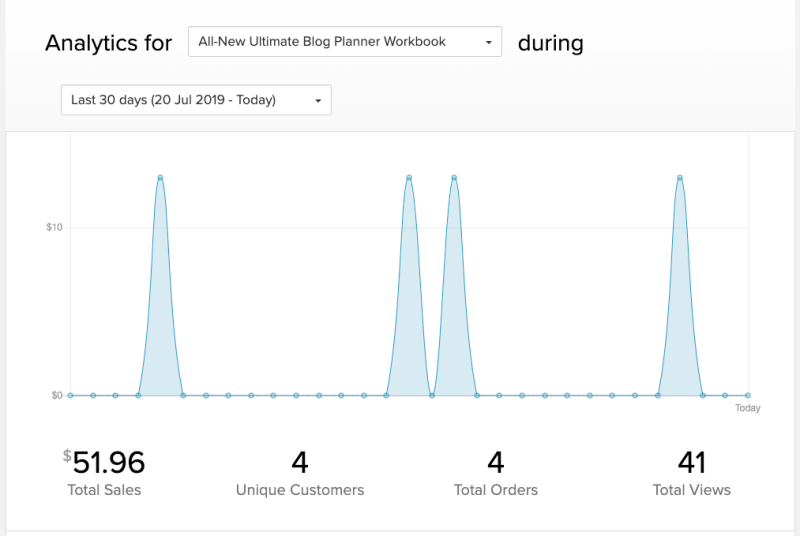Screen dimensions: 800x536
Task: Open the product selector dropdown
Action: tap(345, 42)
